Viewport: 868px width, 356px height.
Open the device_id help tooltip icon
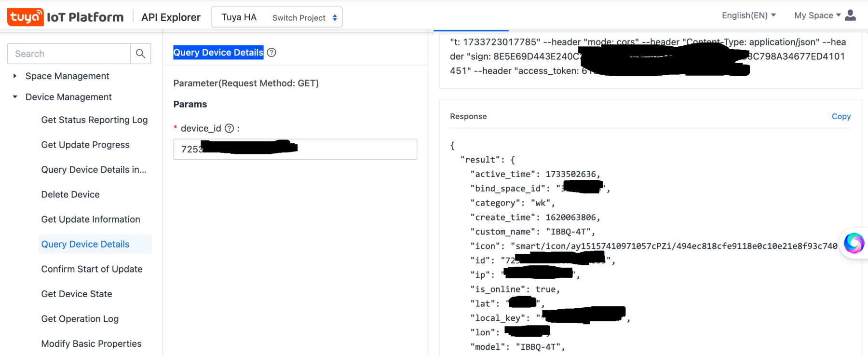(229, 128)
